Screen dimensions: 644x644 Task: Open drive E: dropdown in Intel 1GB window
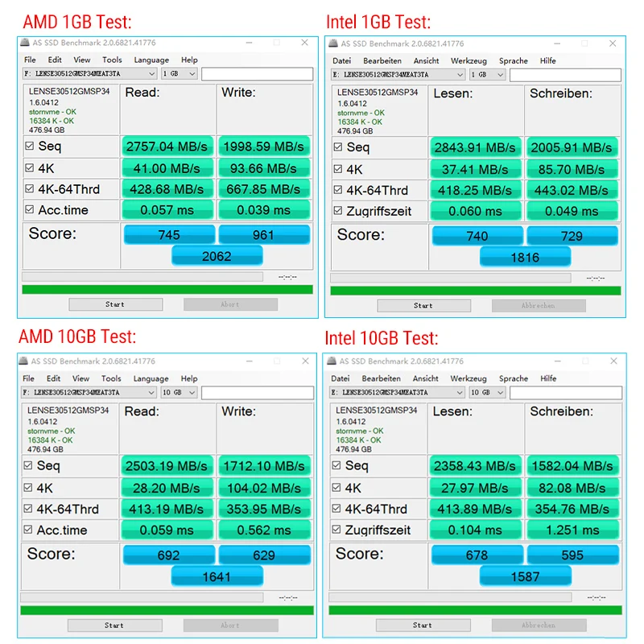pyautogui.click(x=398, y=75)
